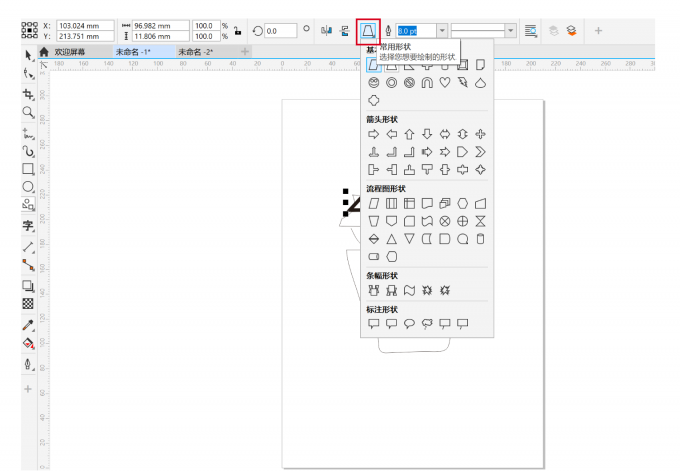Choose the Ellipse tool
The height and width of the screenshot is (474, 680).
pyautogui.click(x=29, y=187)
